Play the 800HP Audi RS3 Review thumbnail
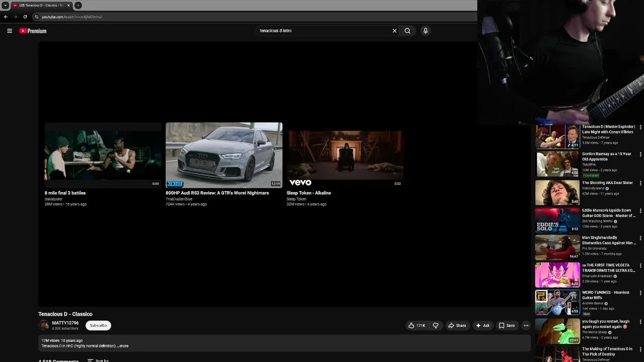Image resolution: width=644 pixels, height=362 pixels. point(224,155)
